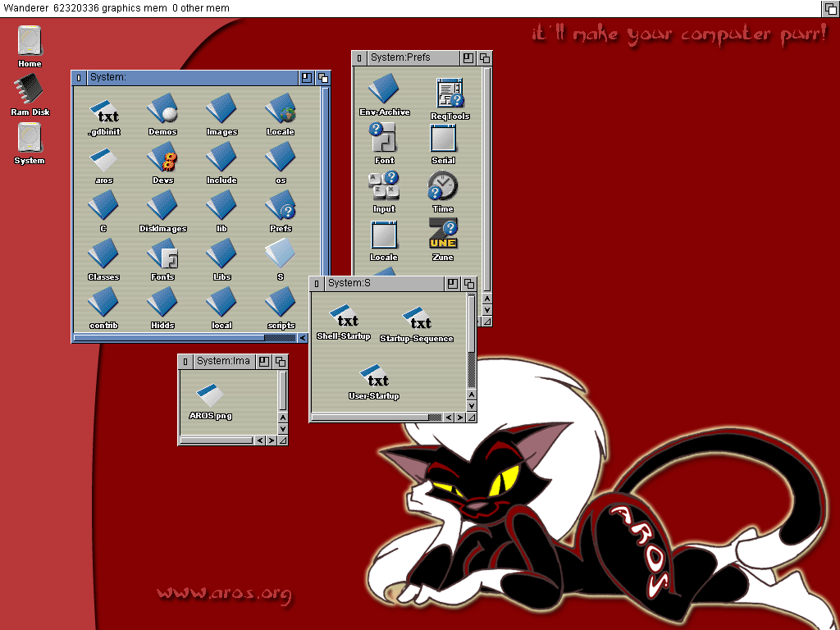840x630 pixels.
Task: Open the Include folder icon
Action: (221, 157)
